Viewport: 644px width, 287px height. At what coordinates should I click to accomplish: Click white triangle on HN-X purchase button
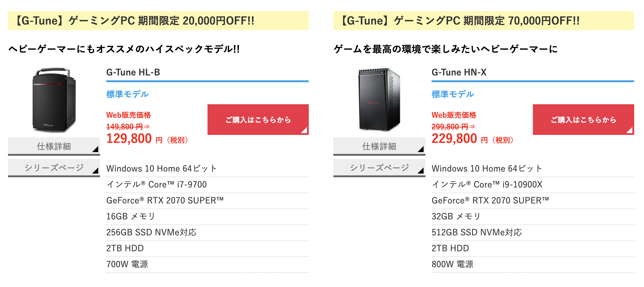630,130
